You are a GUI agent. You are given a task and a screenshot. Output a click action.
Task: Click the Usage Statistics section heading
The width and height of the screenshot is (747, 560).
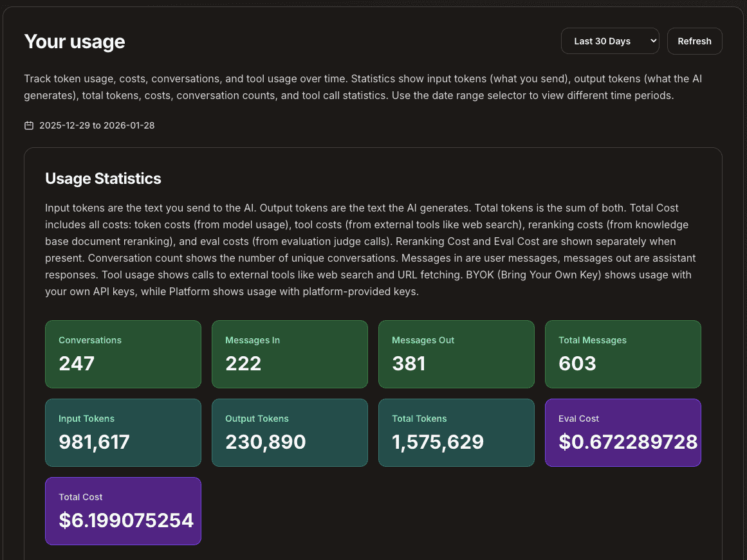pyautogui.click(x=103, y=179)
